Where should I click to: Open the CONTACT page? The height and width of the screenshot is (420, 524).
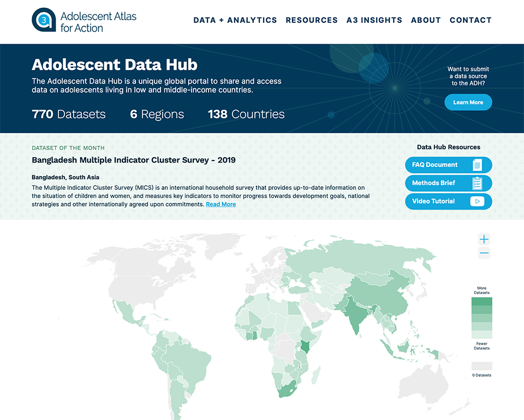click(x=471, y=20)
